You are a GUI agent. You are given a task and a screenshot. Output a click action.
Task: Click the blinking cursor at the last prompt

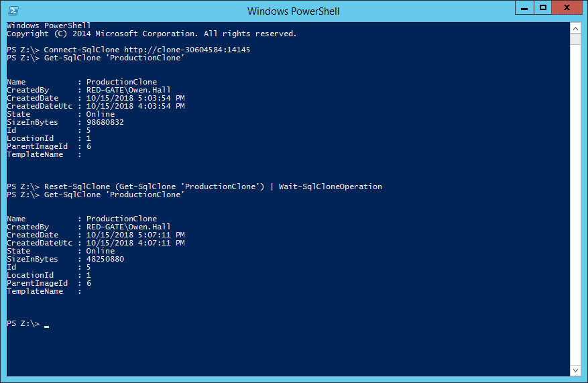(46, 327)
